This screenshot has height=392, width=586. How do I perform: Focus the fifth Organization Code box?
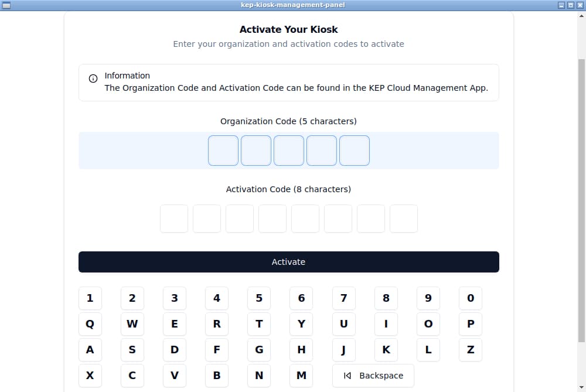(x=355, y=151)
